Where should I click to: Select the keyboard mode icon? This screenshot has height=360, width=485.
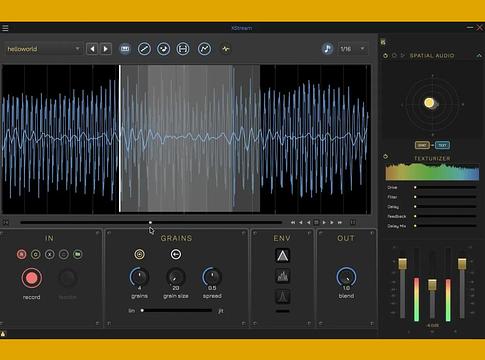point(125,49)
